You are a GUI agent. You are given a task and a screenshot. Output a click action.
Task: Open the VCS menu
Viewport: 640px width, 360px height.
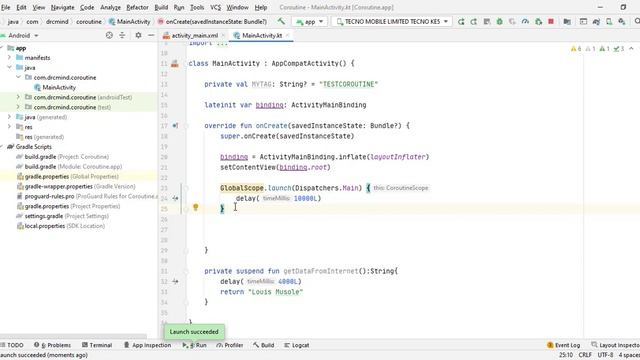(x=215, y=7)
